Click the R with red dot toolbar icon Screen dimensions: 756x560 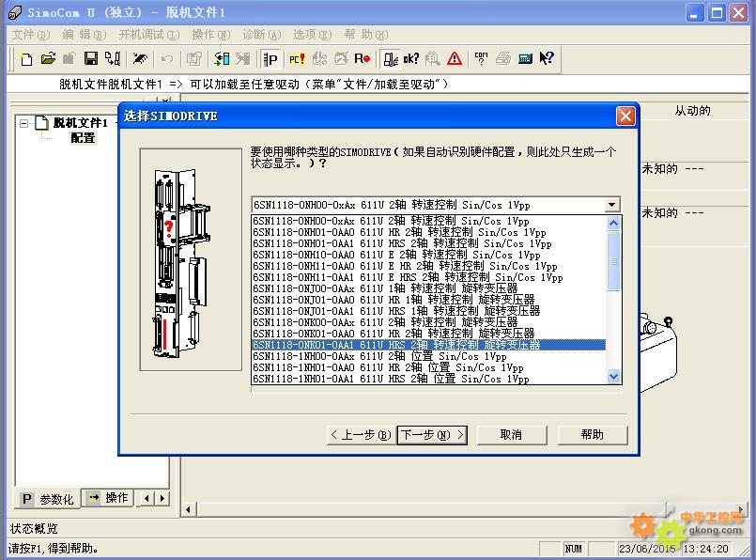coord(363,59)
